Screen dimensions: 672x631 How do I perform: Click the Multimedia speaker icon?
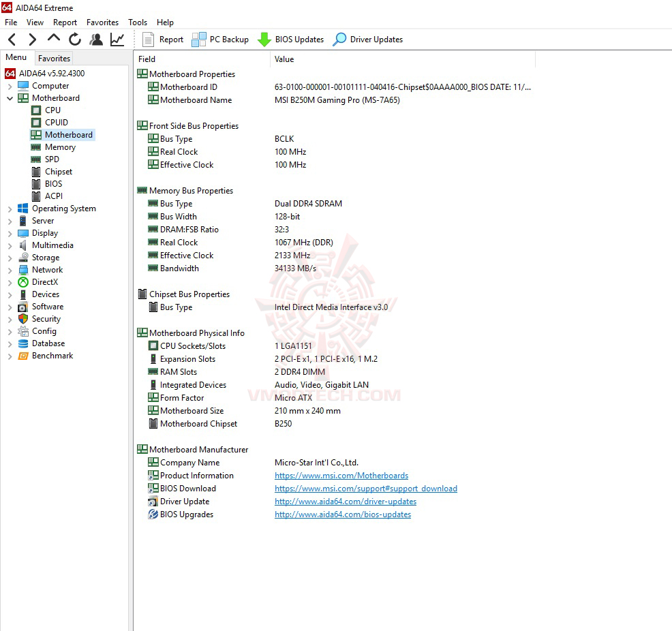click(23, 245)
